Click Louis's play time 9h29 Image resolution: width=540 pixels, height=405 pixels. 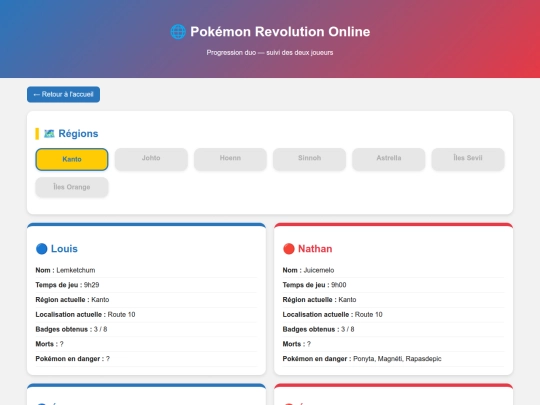pos(91,285)
